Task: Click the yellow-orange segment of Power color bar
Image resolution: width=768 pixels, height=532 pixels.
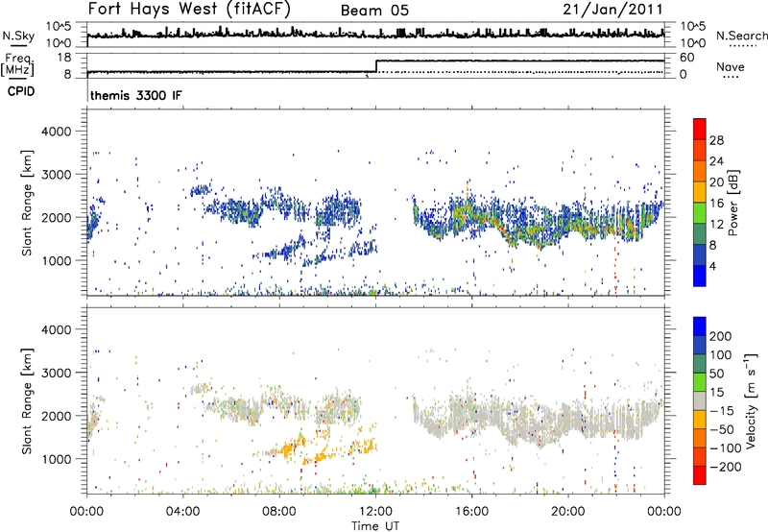Action: pos(700,191)
